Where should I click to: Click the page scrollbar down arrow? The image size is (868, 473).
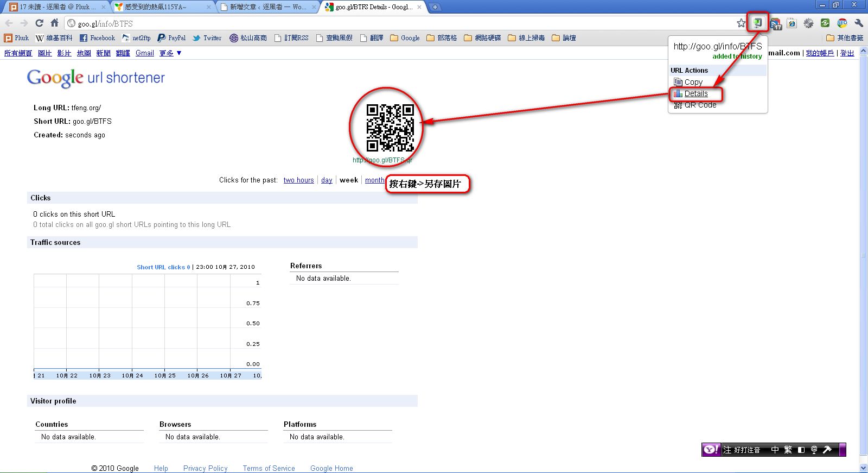(x=863, y=468)
